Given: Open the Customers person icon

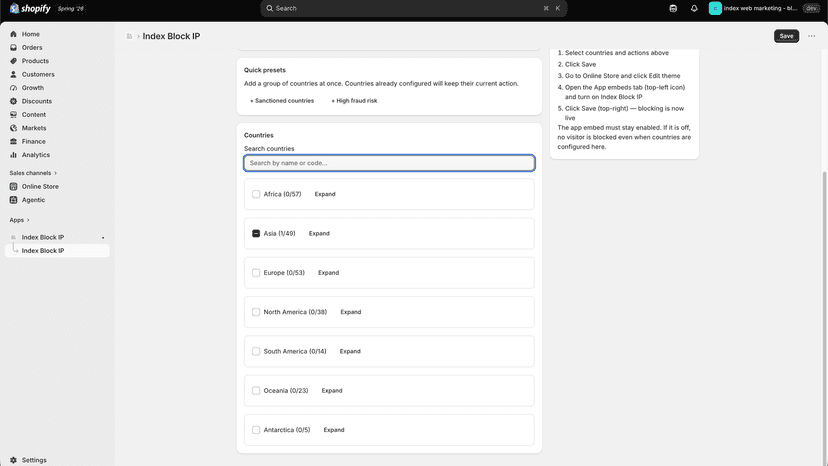Looking at the screenshot, I should tap(14, 74).
